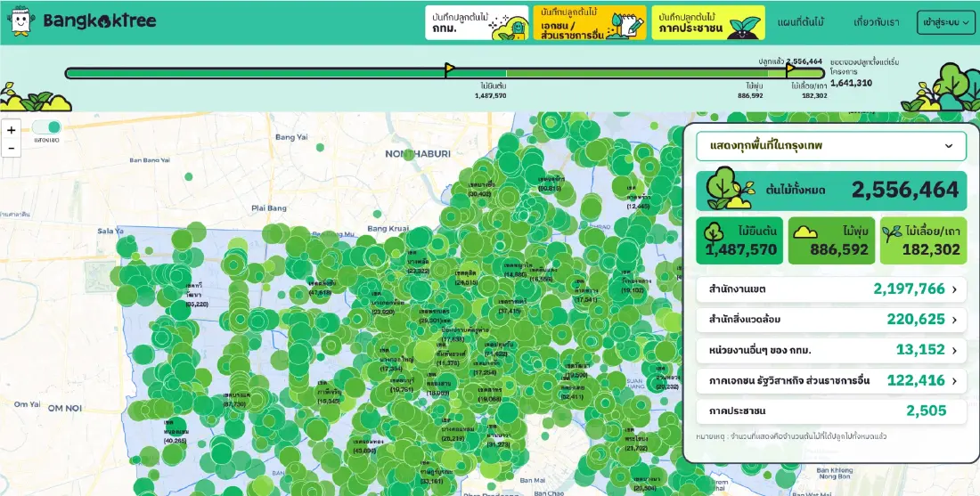Image resolution: width=980 pixels, height=496 pixels.
Task: Click the 122,416 value in the panel
Action: [916, 380]
